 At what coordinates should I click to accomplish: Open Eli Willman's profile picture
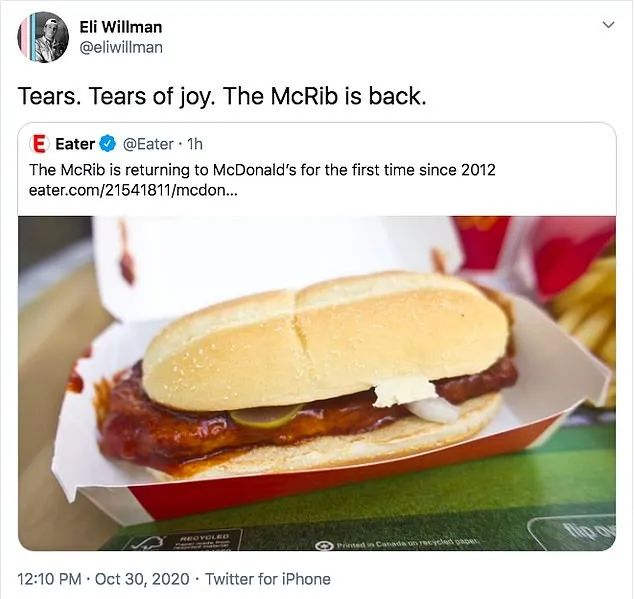43,37
